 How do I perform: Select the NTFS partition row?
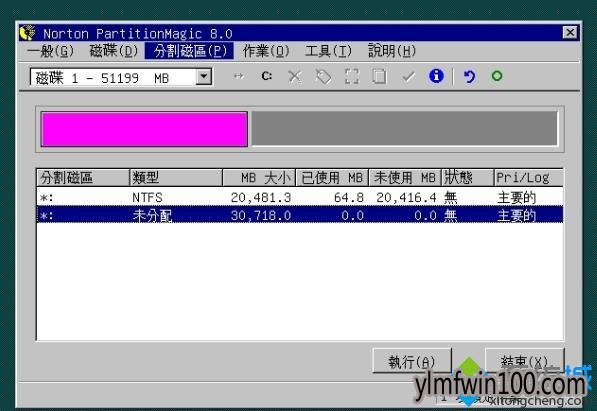[x=300, y=197]
